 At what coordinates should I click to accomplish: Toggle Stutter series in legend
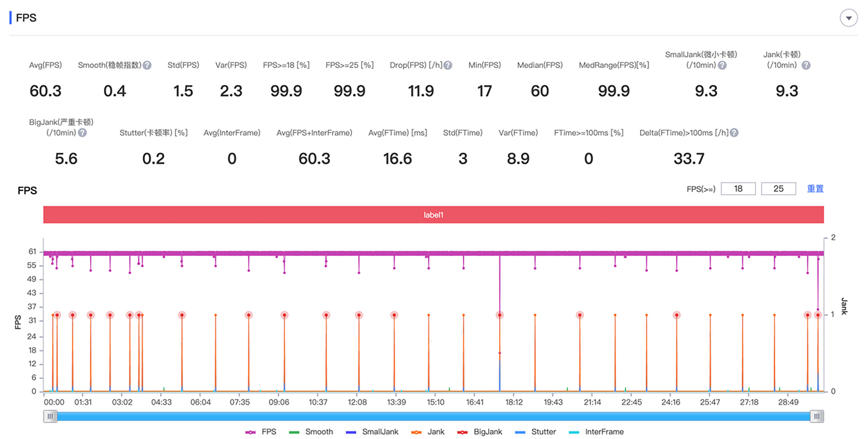[535, 432]
